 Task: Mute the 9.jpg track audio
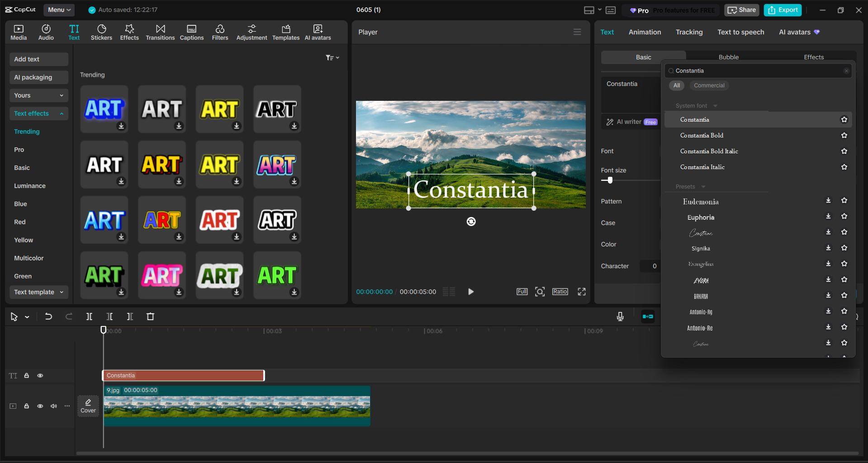[x=53, y=406]
